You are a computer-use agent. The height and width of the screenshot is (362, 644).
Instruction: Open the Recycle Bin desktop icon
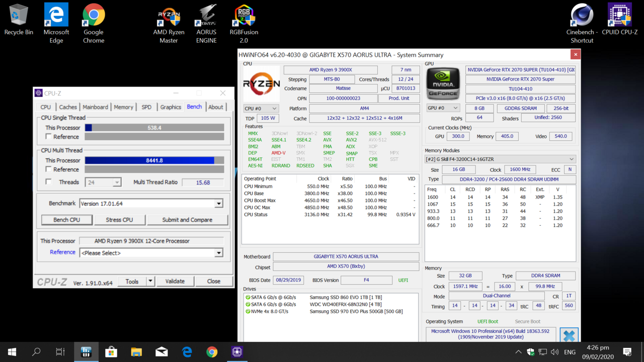(19, 20)
